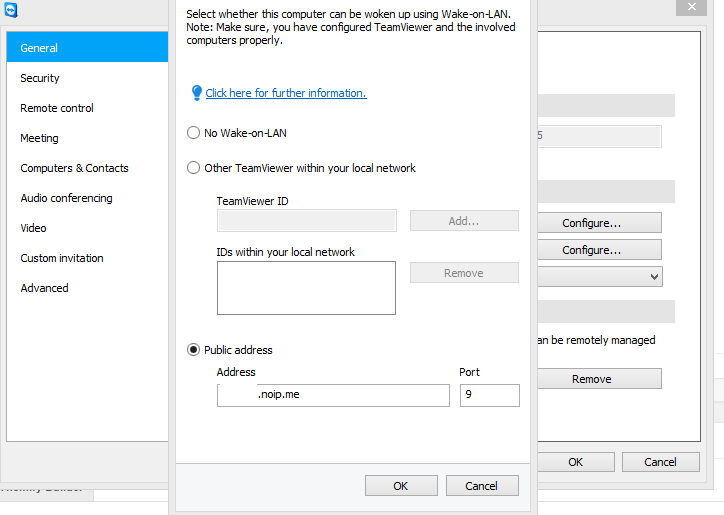724x515 pixels.
Task: Click the IDs within your local network list
Action: pos(306,288)
